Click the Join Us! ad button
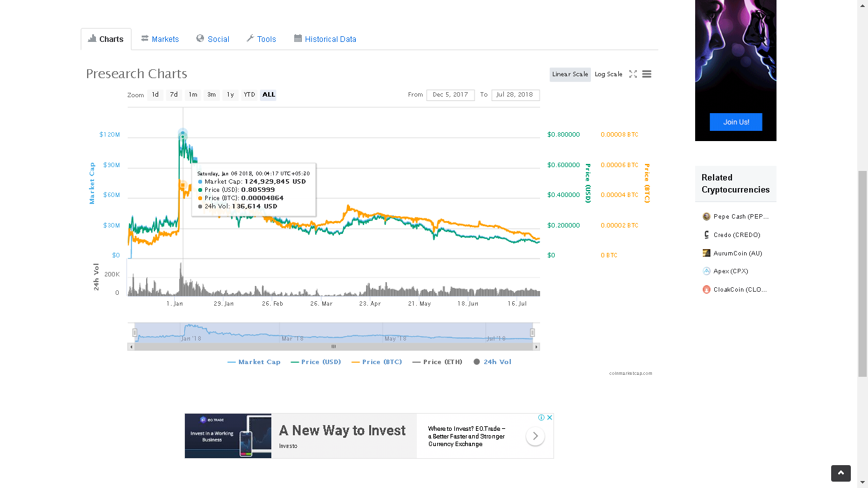868x488 pixels. click(736, 122)
